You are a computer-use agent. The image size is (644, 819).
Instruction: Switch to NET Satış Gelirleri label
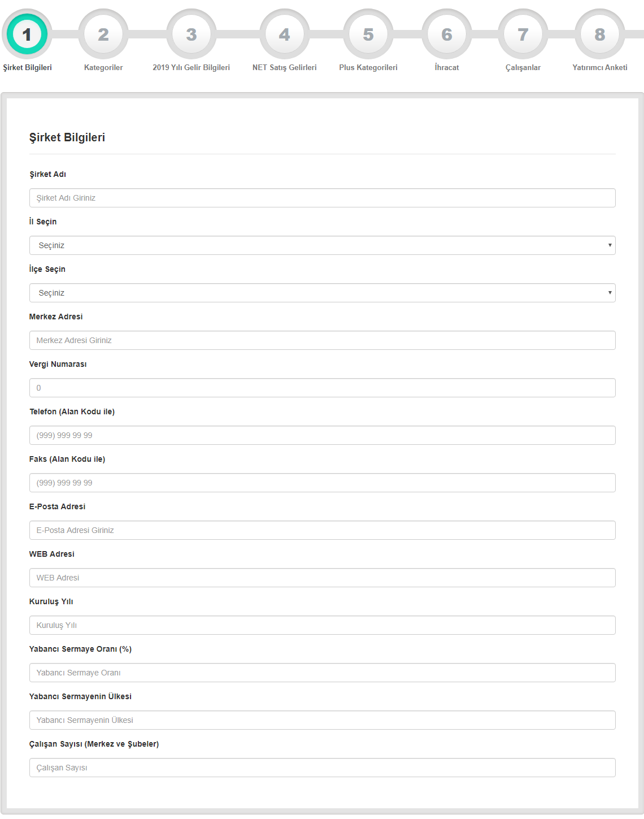tap(285, 67)
